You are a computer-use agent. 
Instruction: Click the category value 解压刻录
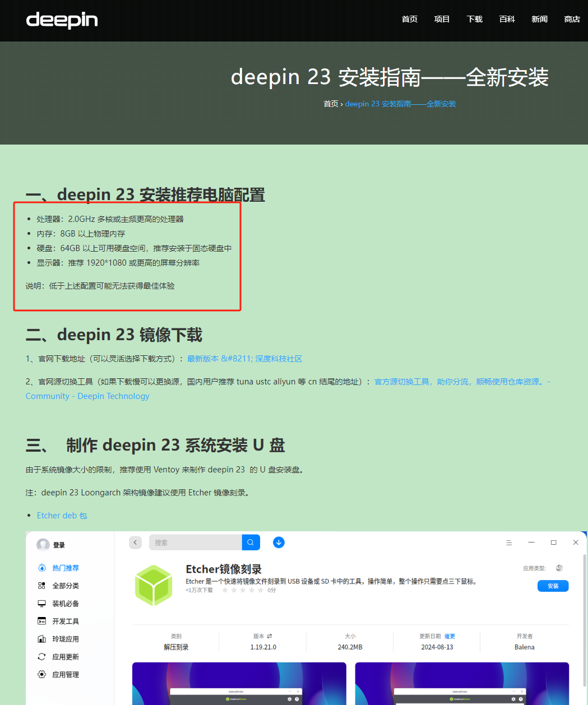[176, 647]
